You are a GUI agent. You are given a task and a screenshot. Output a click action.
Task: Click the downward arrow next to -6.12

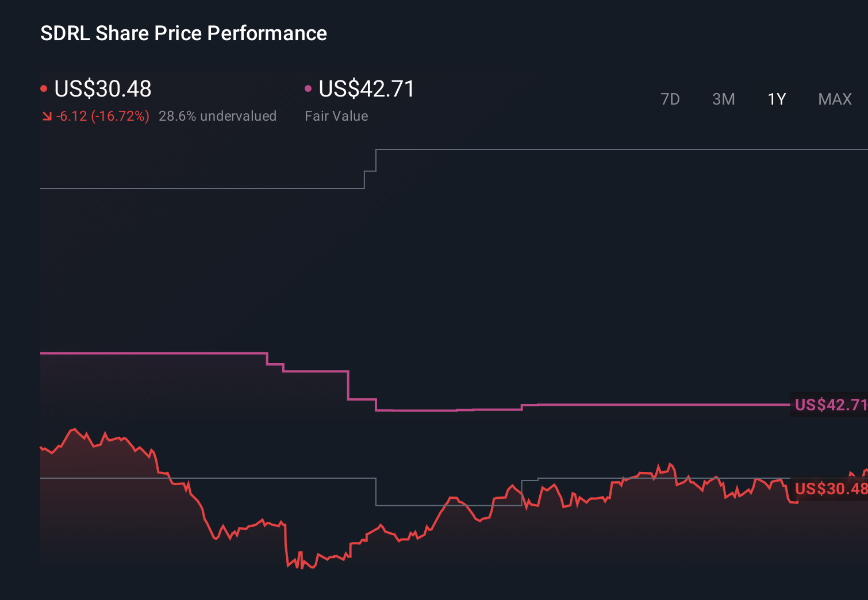[47, 116]
